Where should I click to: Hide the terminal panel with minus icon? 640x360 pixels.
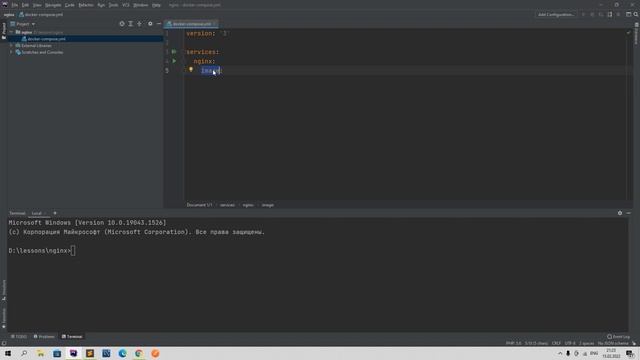(x=628, y=213)
